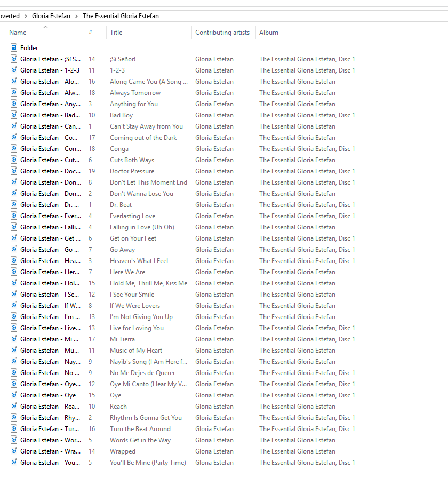Click Oye Mi Canto (Hear My V... title
The image size is (448, 493).
pos(148,384)
